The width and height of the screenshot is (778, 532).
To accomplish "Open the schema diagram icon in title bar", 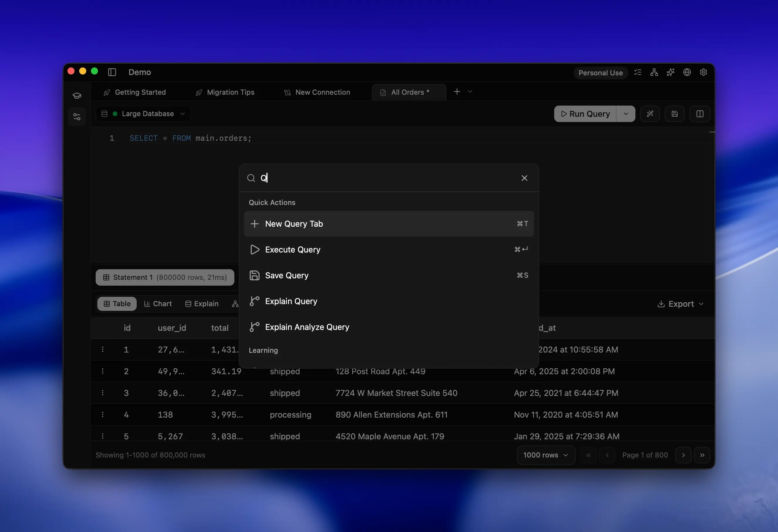I will tap(654, 72).
